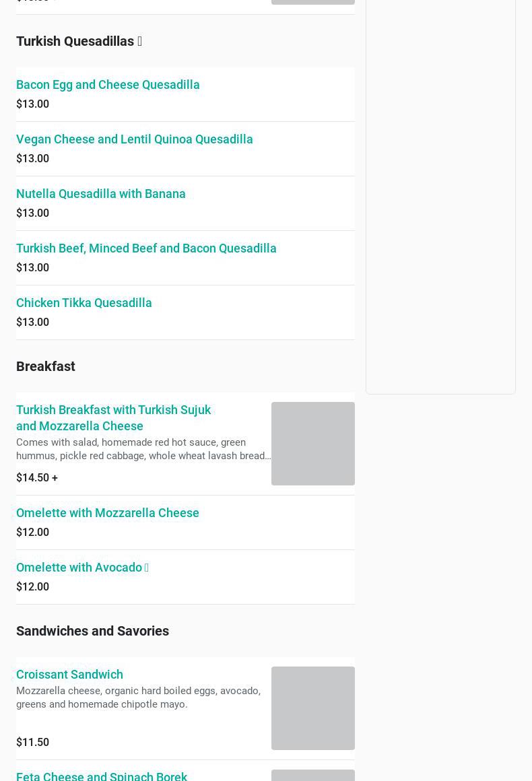
Task: Choose Nutella Quesadilla with Banana
Action: tap(101, 194)
